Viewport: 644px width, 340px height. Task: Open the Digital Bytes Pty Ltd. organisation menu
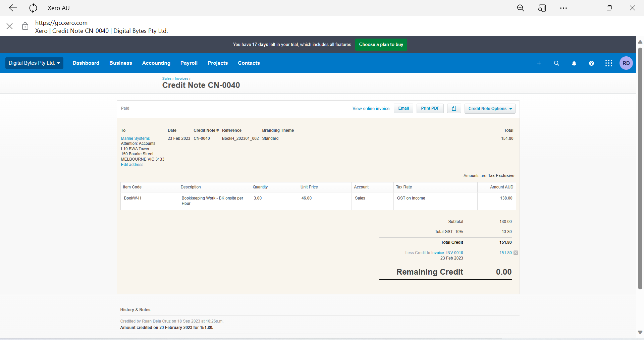34,63
